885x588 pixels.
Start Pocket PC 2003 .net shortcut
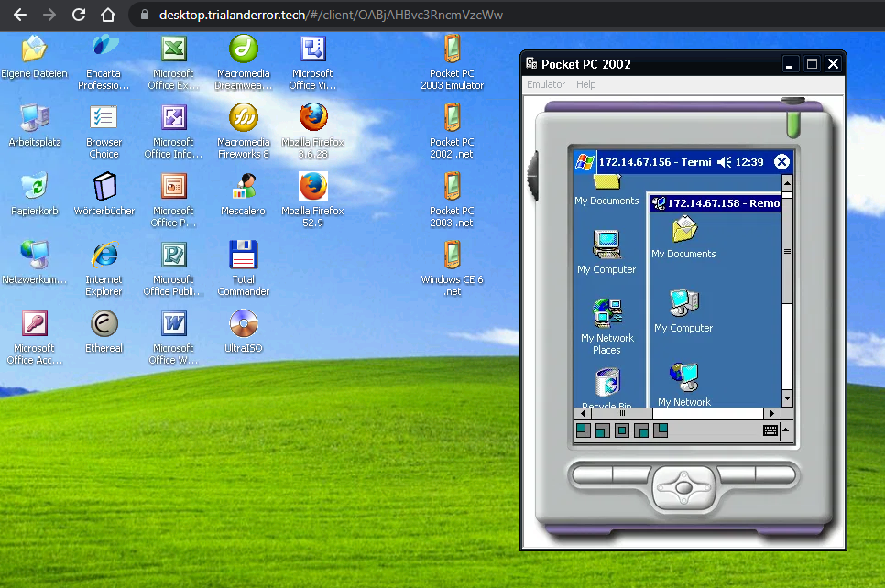coord(452,201)
